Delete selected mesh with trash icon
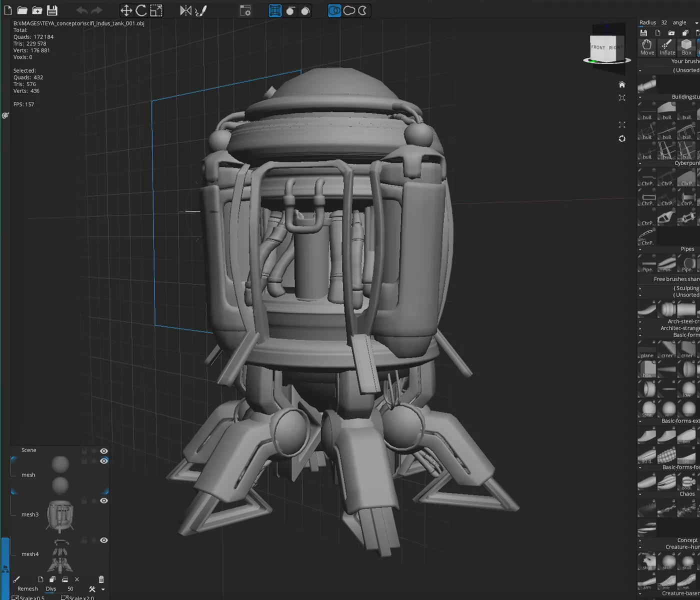Screen dimensions: 700x600 101,579
